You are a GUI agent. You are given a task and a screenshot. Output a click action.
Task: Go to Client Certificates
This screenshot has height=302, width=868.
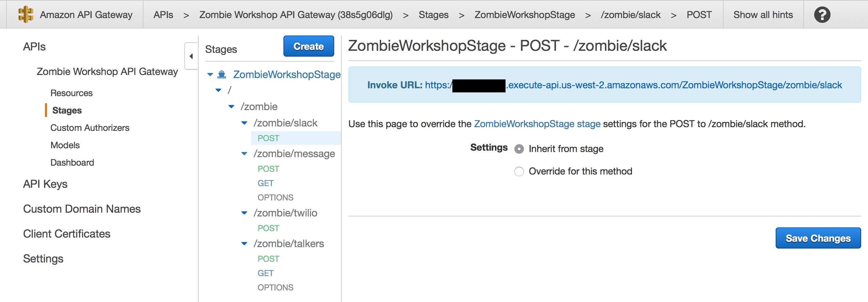pyautogui.click(x=67, y=234)
